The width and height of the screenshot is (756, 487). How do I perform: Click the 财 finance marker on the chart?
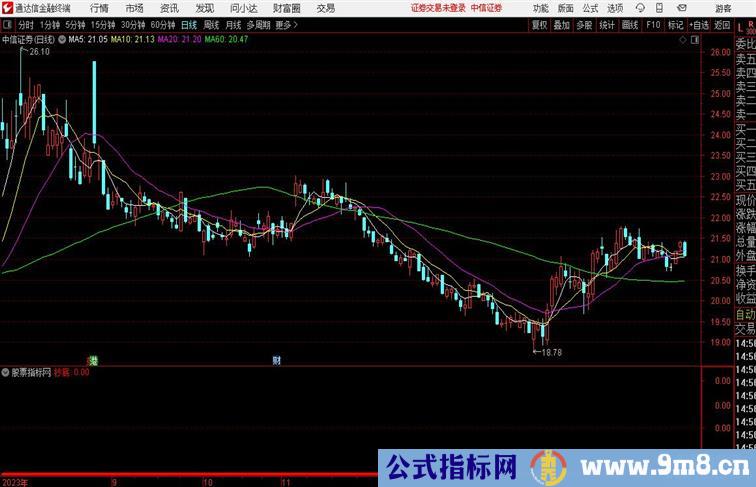[x=274, y=359]
